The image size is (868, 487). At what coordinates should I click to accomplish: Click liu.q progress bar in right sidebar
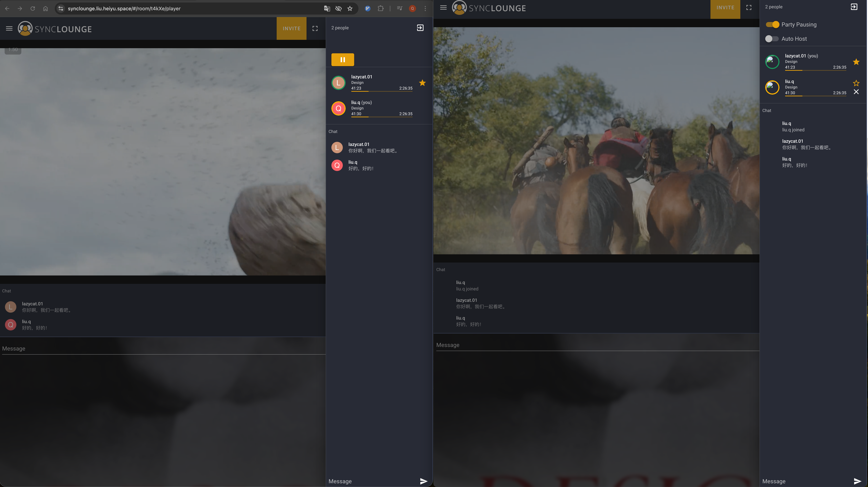tap(815, 96)
